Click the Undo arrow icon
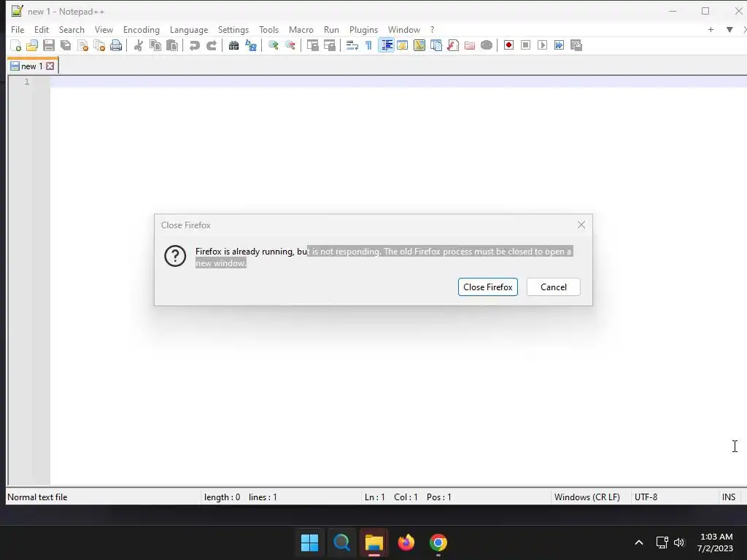This screenshot has width=747, height=560. (x=194, y=45)
